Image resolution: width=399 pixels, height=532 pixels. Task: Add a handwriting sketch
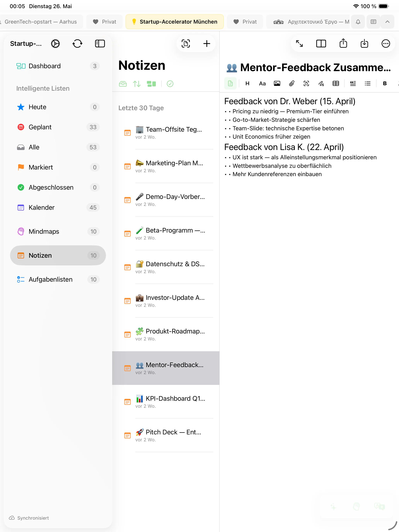321,84
